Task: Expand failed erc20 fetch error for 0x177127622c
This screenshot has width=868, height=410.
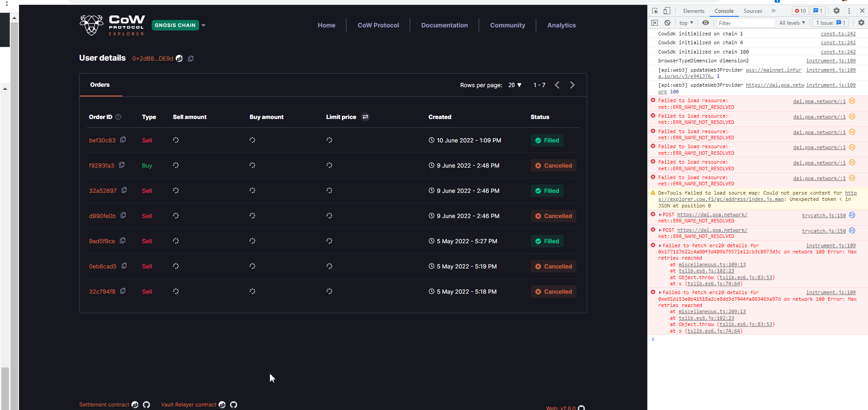Action: pyautogui.click(x=661, y=246)
